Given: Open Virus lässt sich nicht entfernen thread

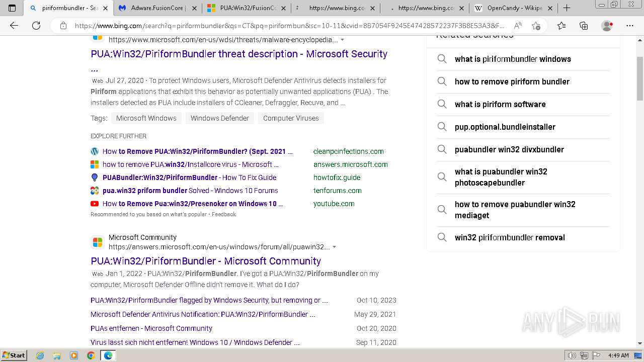Looking at the screenshot, I should tap(195, 342).
